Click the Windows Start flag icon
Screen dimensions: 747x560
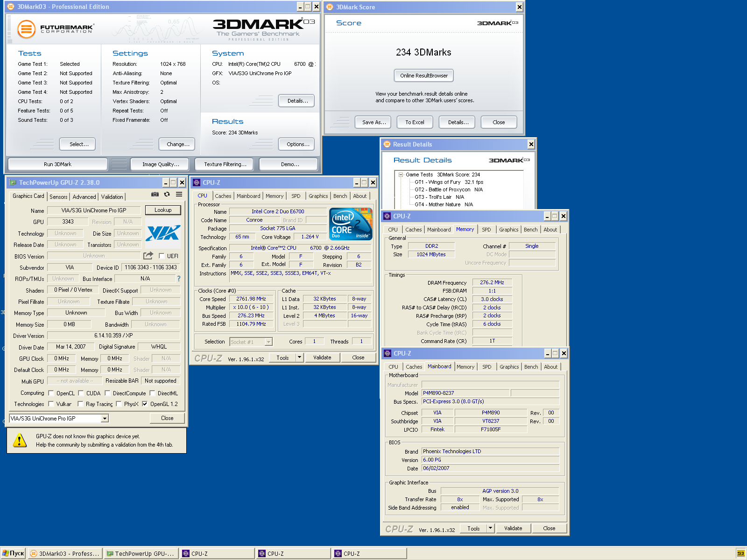5,553
